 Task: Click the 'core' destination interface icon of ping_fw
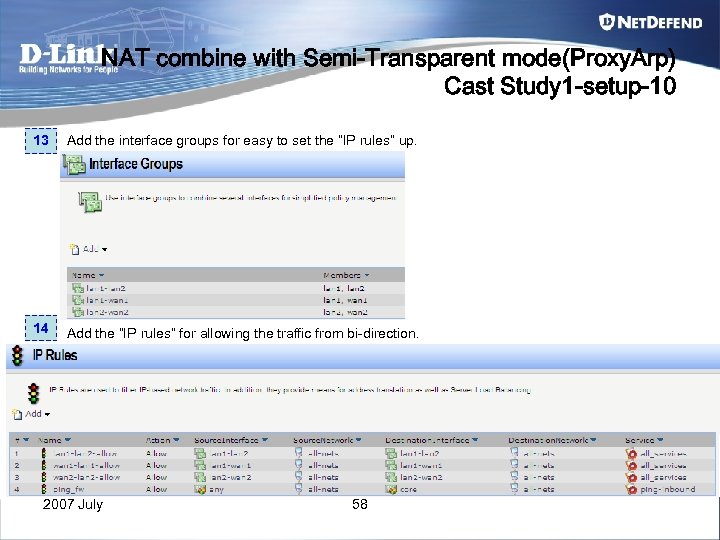pyautogui.click(x=391, y=489)
